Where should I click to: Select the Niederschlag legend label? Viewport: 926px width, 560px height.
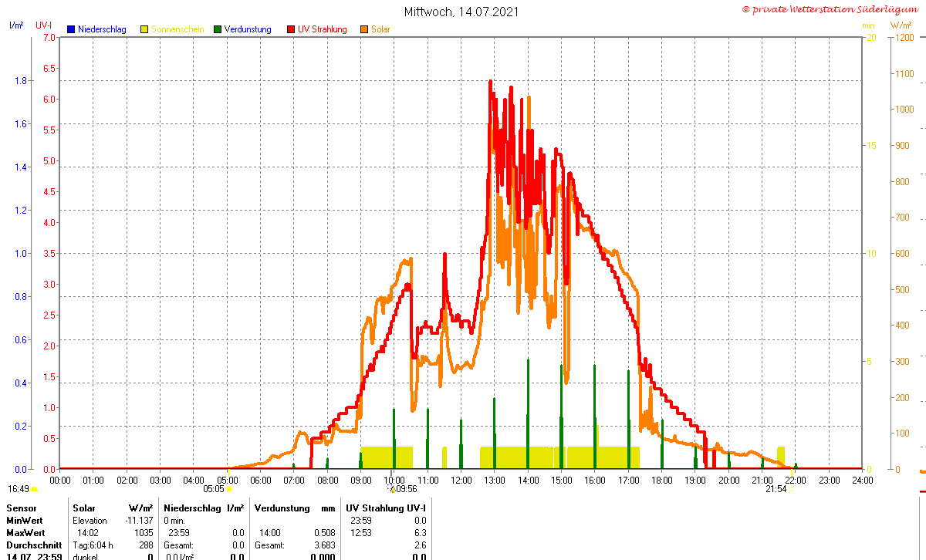(102, 29)
